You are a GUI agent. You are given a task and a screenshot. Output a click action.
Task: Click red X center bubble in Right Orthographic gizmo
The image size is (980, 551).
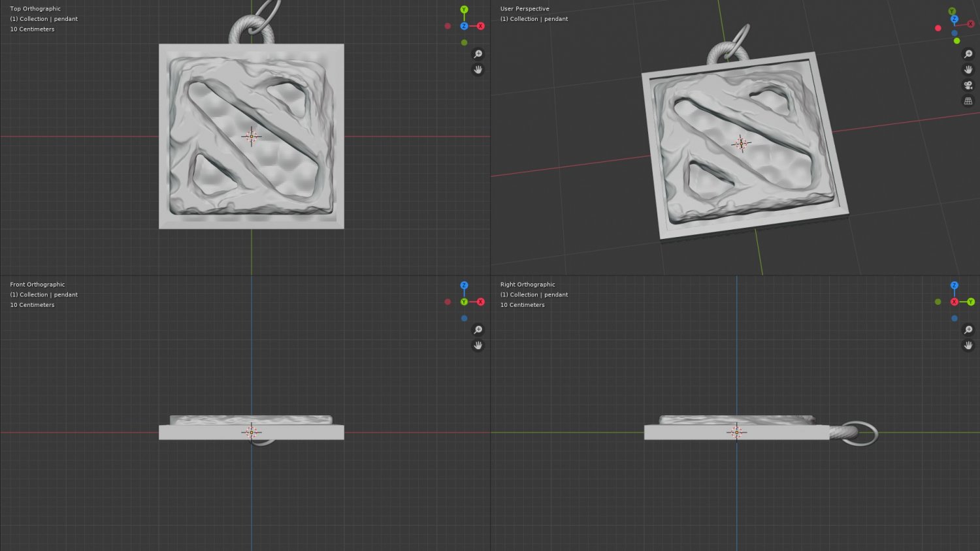(x=955, y=302)
